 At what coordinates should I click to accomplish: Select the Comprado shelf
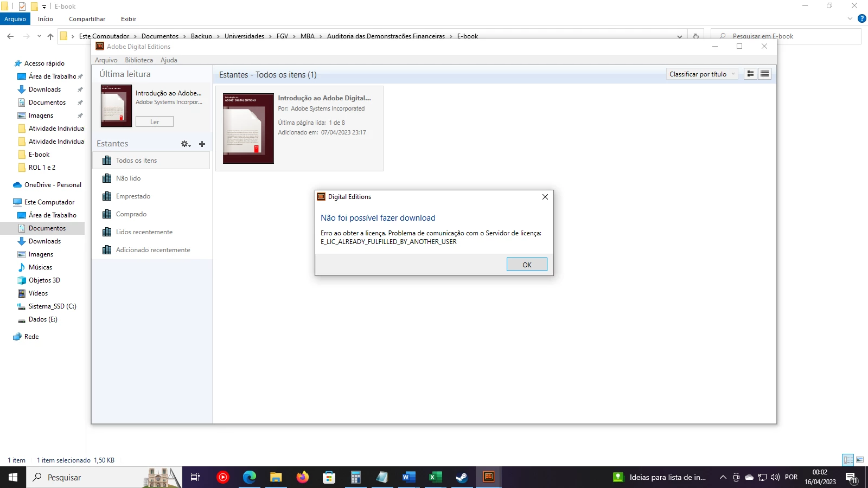(x=151, y=214)
